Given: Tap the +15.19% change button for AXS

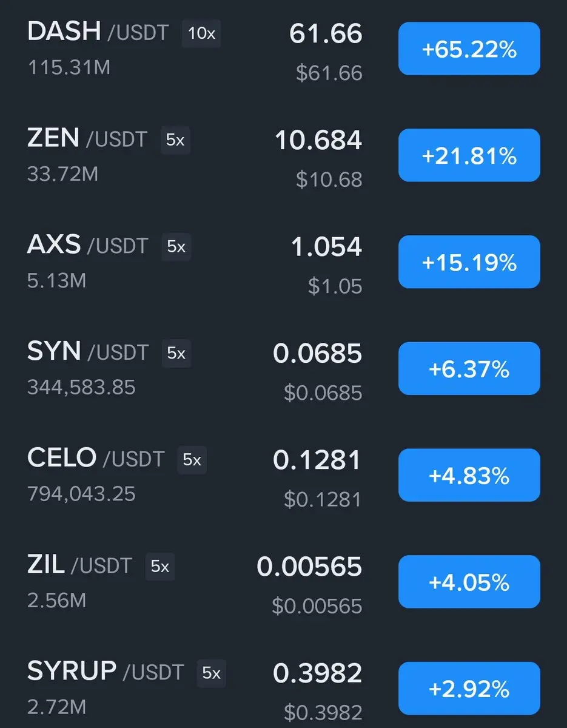Looking at the screenshot, I should (x=469, y=262).
